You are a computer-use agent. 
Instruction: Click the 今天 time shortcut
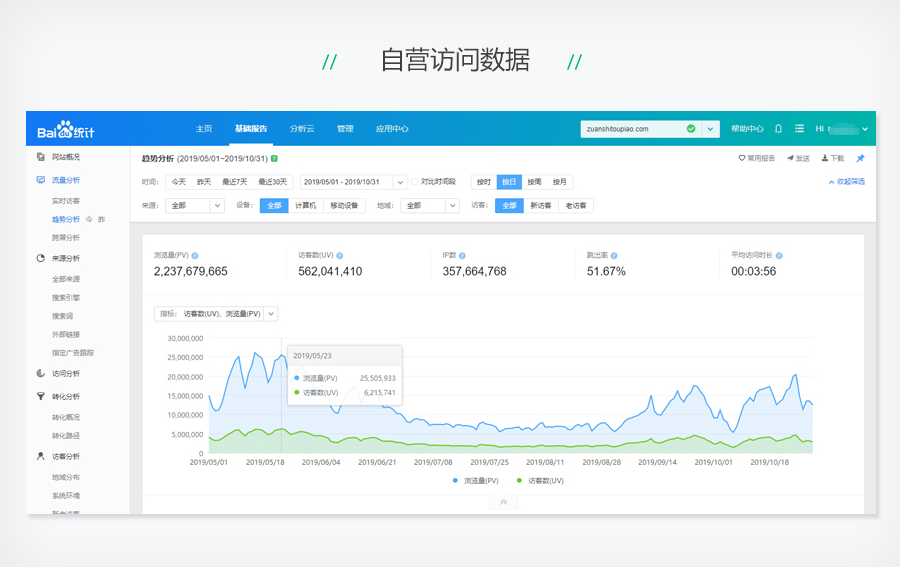[179, 182]
